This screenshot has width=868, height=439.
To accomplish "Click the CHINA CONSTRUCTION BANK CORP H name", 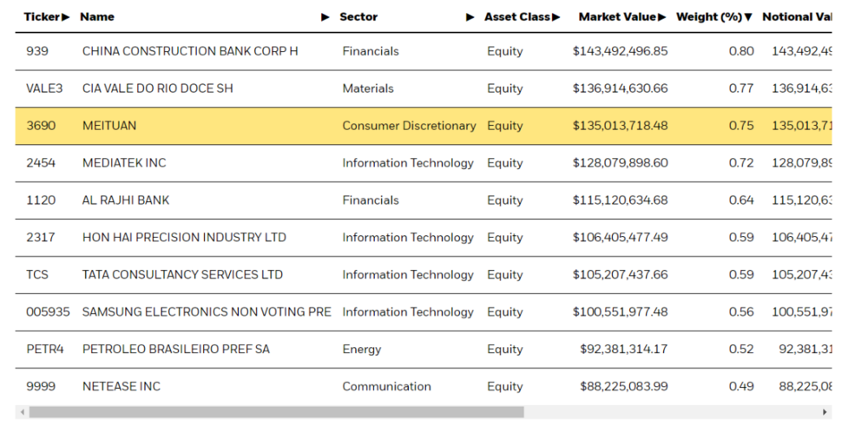I will click(190, 51).
